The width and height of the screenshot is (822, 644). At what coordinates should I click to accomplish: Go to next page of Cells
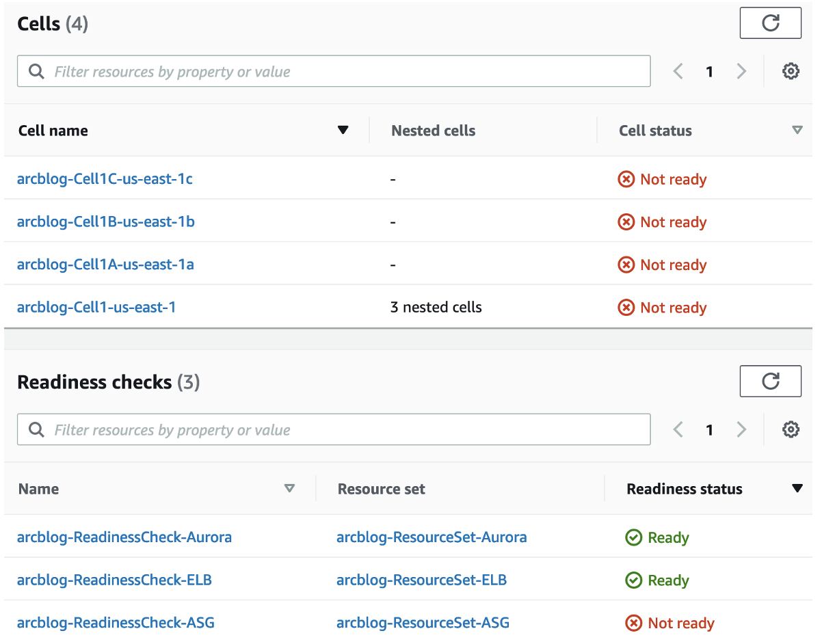coord(741,71)
